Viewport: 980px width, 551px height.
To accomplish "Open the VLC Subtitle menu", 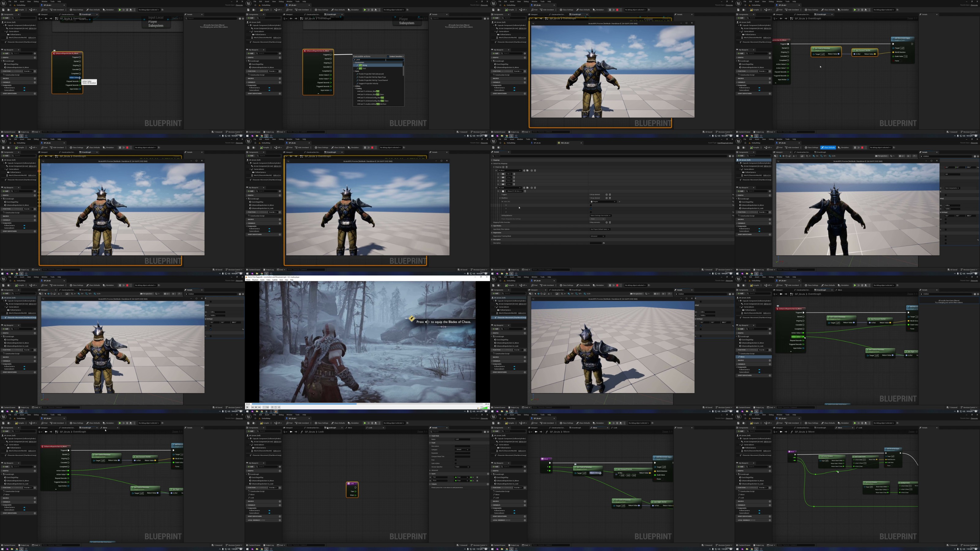I will (x=274, y=280).
